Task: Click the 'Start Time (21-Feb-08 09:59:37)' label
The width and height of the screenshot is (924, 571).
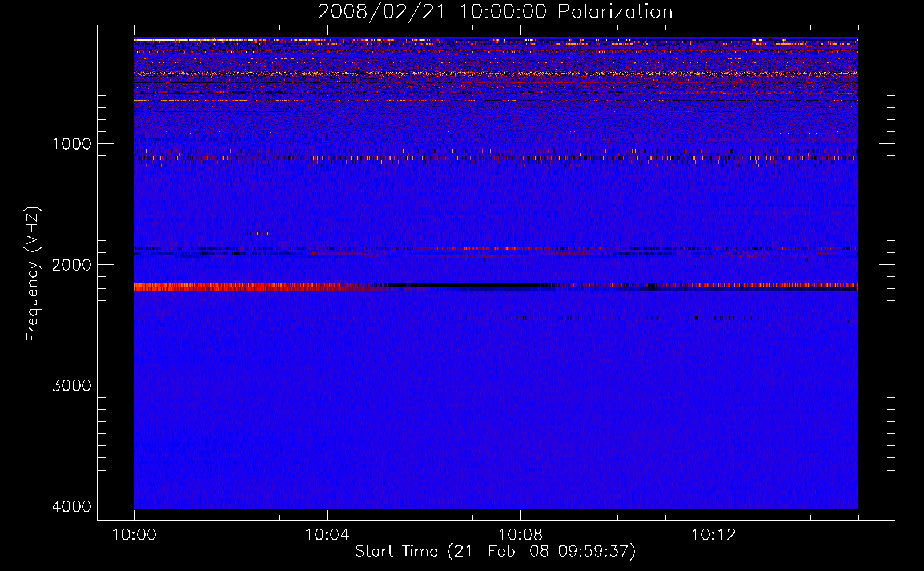Action: [x=495, y=552]
